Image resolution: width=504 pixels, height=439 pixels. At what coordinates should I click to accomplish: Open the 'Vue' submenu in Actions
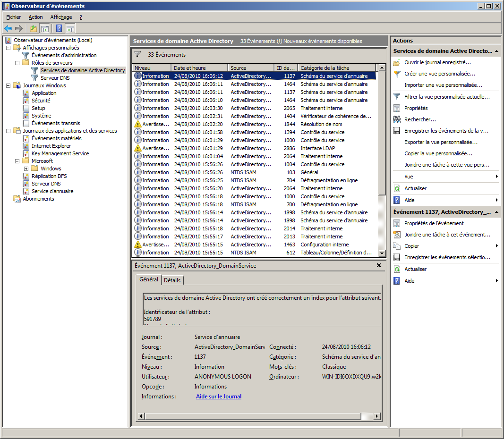(409, 177)
